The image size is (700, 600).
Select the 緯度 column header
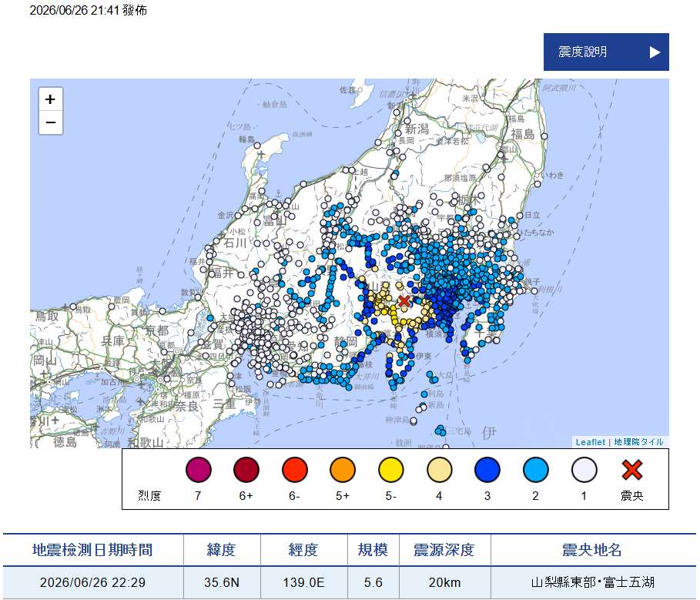[x=222, y=550]
